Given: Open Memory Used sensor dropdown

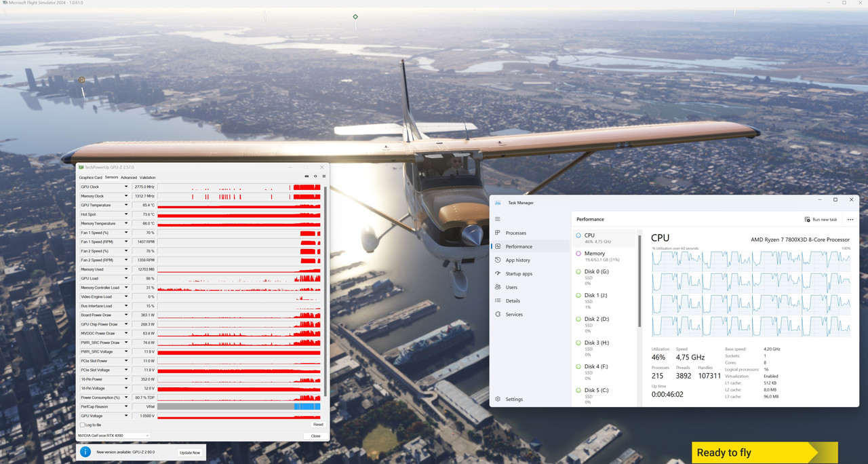Looking at the screenshot, I should pyautogui.click(x=125, y=269).
